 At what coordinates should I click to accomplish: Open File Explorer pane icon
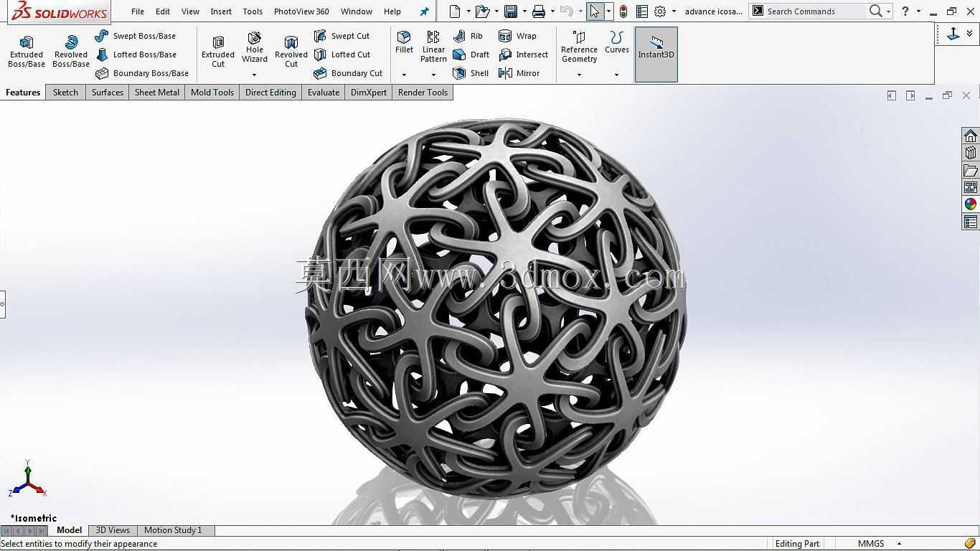point(971,170)
